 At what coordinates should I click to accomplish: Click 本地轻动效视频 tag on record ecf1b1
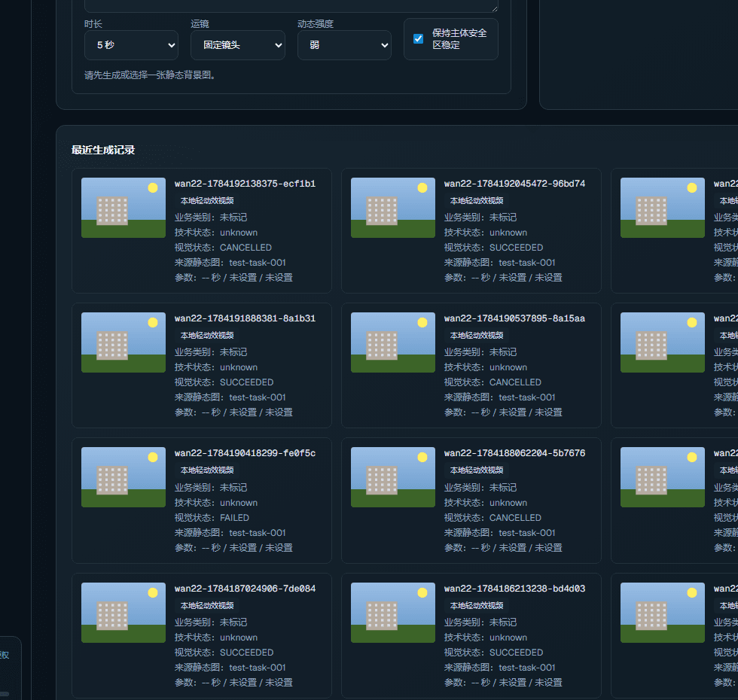(207, 200)
